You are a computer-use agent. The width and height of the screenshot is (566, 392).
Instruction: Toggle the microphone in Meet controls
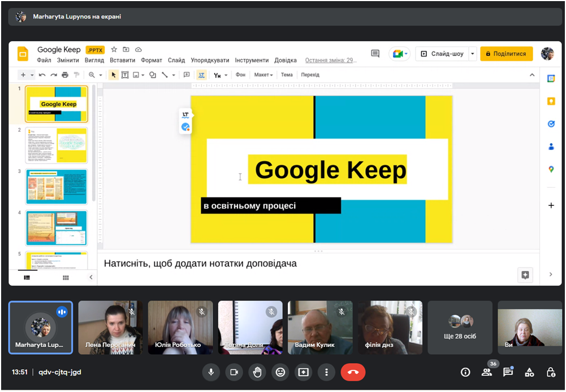211,372
